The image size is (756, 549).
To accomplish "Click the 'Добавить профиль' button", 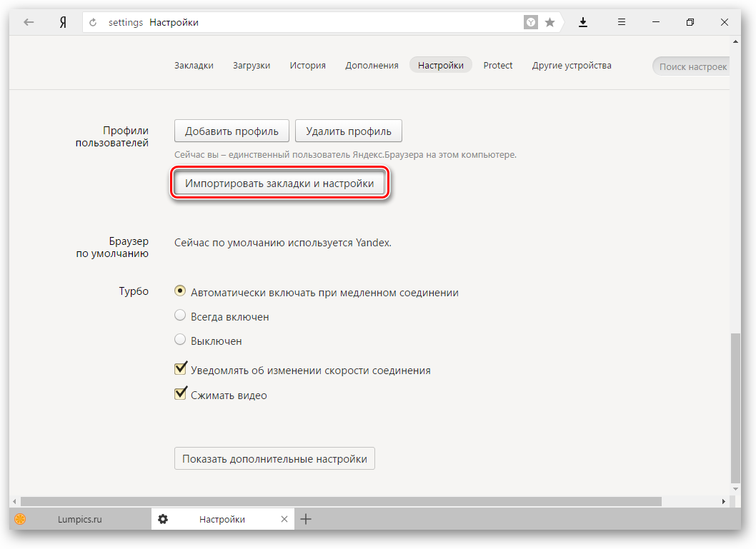I will coord(232,131).
